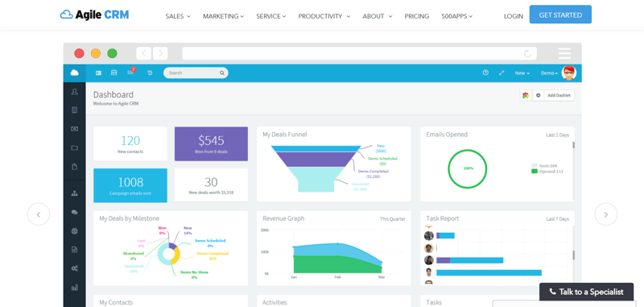Viewport: 644px width, 307px height.
Task: Open the help question mark icon
Action: tap(485, 73)
